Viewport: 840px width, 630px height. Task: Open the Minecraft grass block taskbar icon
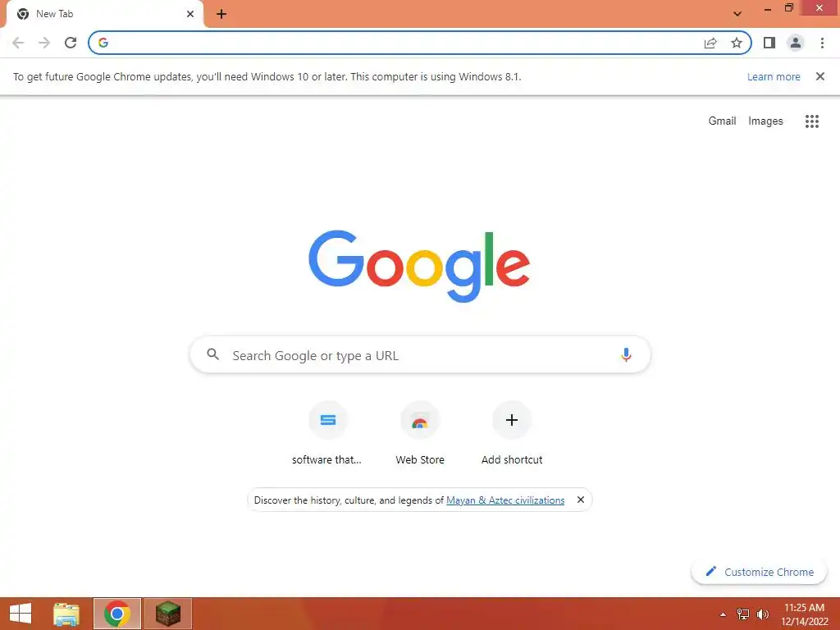pyautogui.click(x=167, y=614)
